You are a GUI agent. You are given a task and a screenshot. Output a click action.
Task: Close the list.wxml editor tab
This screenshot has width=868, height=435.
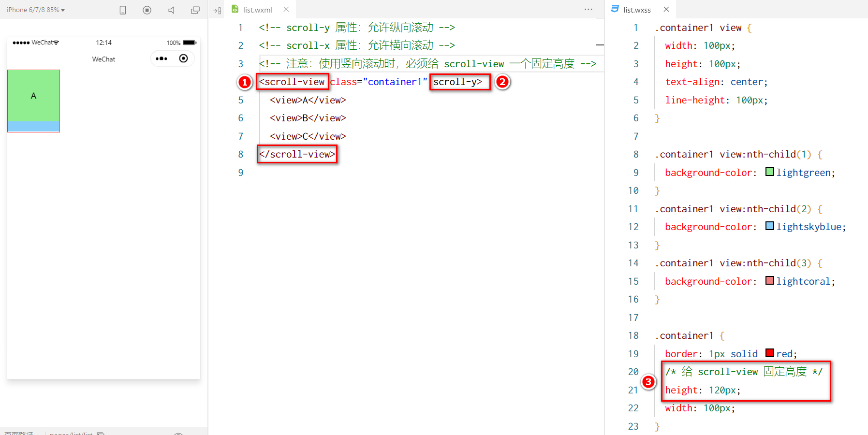(x=286, y=9)
